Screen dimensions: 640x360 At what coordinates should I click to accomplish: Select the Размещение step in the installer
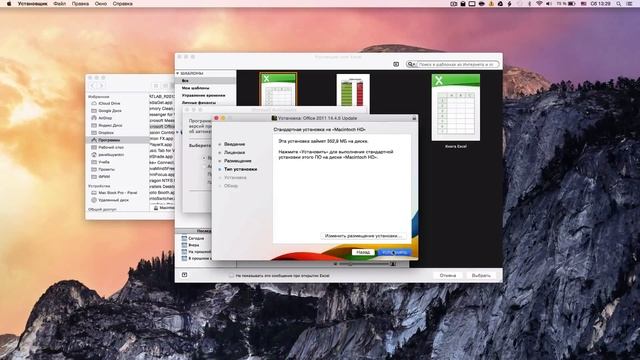click(x=238, y=161)
